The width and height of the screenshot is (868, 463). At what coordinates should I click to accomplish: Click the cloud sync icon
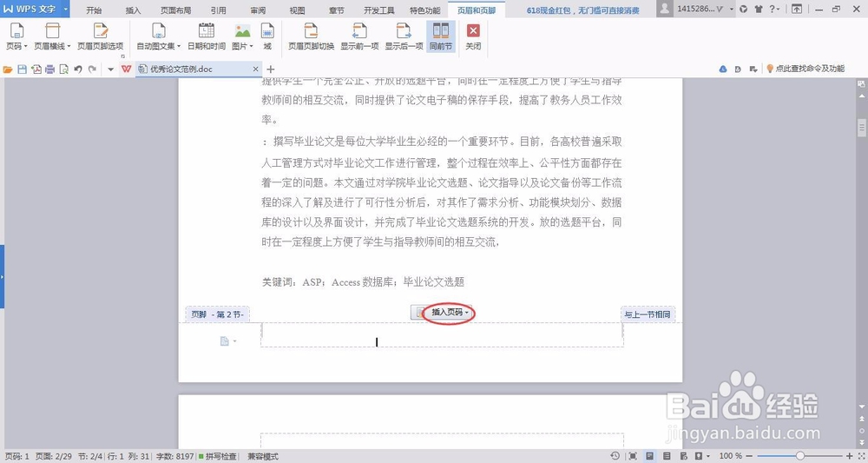(x=723, y=69)
